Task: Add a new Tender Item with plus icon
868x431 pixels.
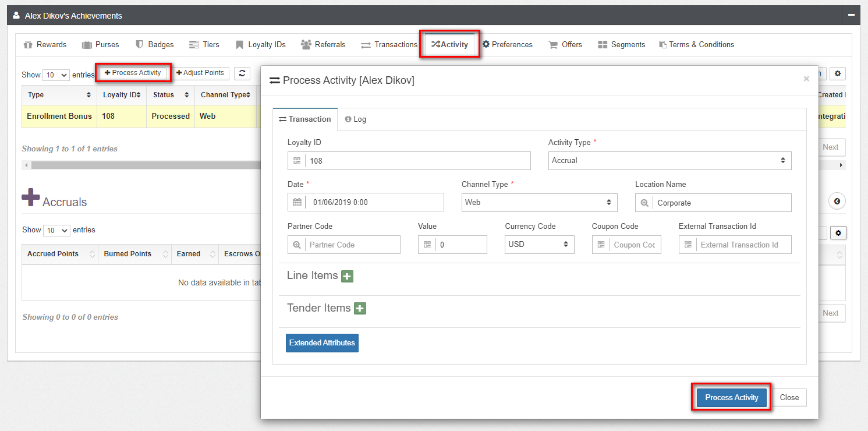Action: [360, 309]
